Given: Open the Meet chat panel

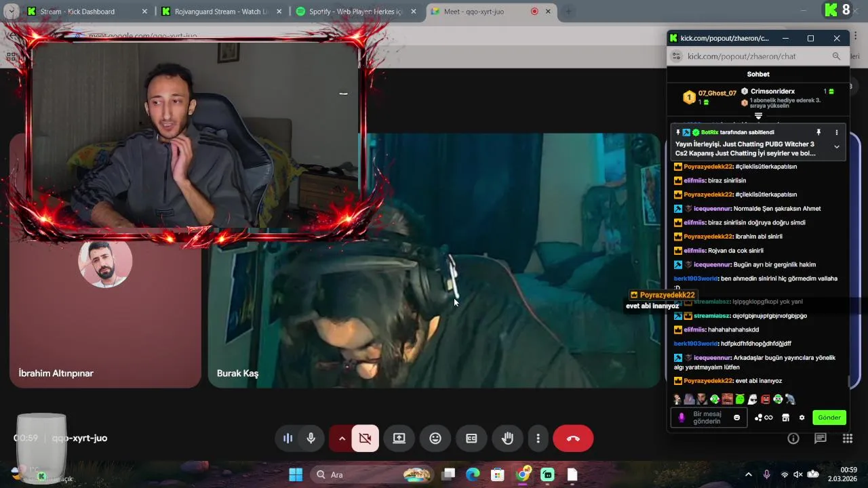Looking at the screenshot, I should click(821, 439).
